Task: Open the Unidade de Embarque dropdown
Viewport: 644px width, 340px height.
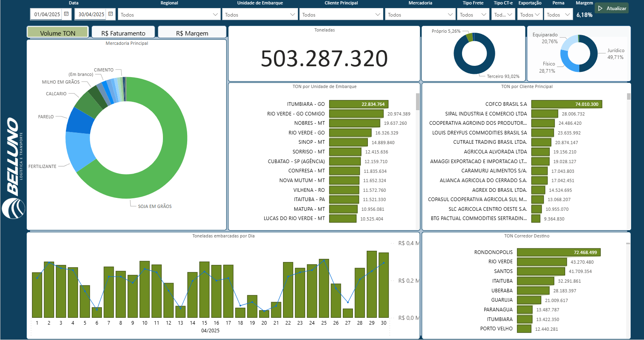Action: click(x=260, y=15)
